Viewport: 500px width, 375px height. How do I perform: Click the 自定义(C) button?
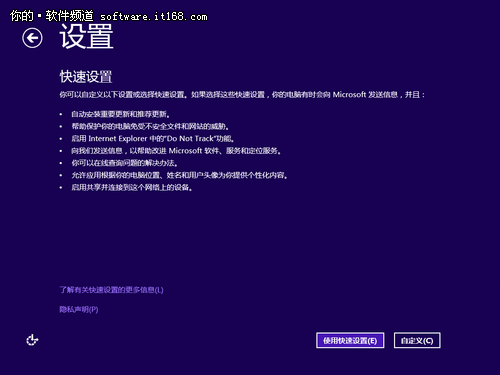pos(417,340)
